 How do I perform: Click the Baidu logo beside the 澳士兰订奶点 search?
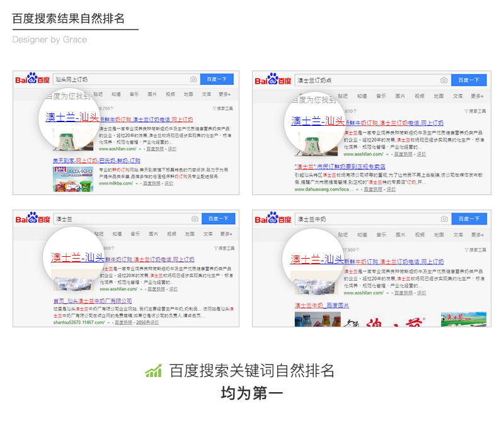[273, 79]
